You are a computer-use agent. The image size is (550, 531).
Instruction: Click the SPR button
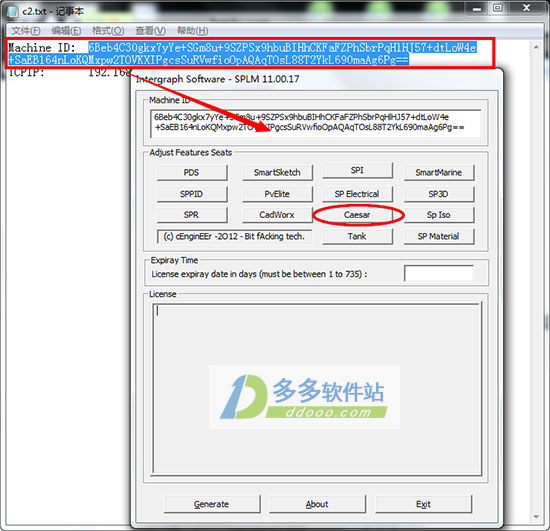tap(192, 215)
